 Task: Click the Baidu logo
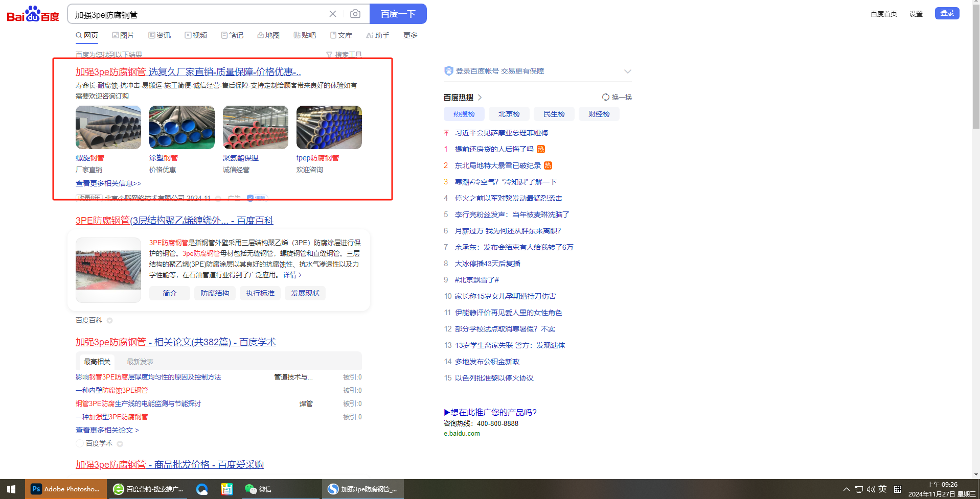[33, 14]
